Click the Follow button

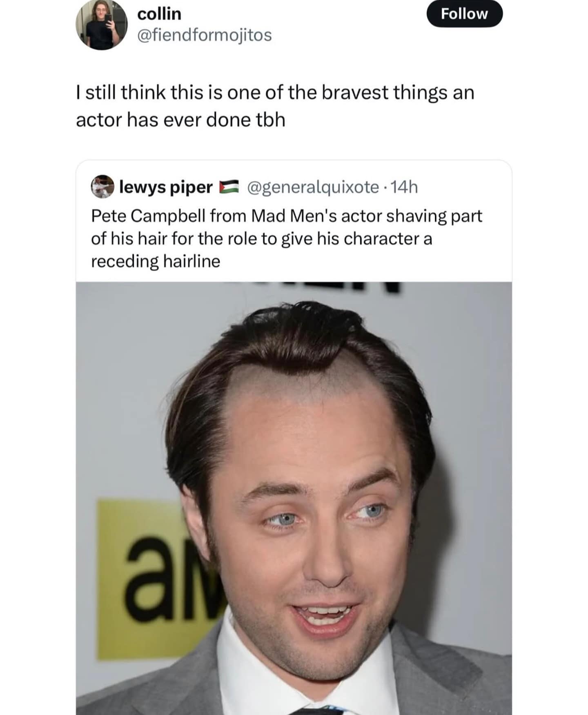click(x=464, y=14)
